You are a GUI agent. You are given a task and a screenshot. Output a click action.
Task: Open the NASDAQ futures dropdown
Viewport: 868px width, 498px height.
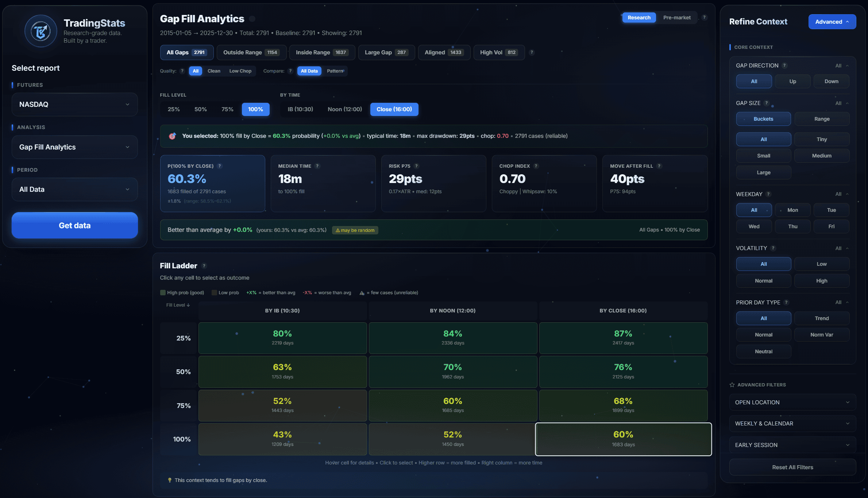(x=74, y=105)
